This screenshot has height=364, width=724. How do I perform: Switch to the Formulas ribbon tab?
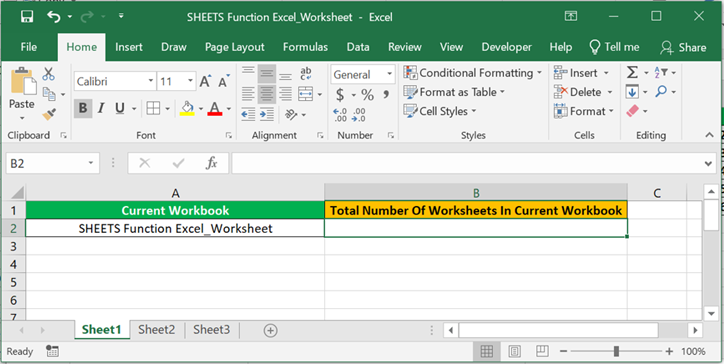(305, 47)
